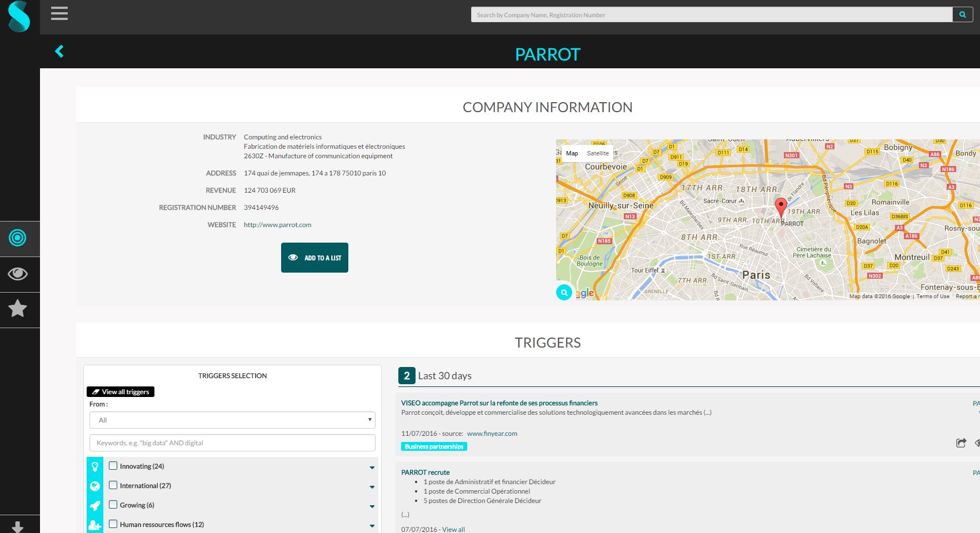Open the From 'All' dropdown
The image size is (980, 533).
click(x=232, y=420)
